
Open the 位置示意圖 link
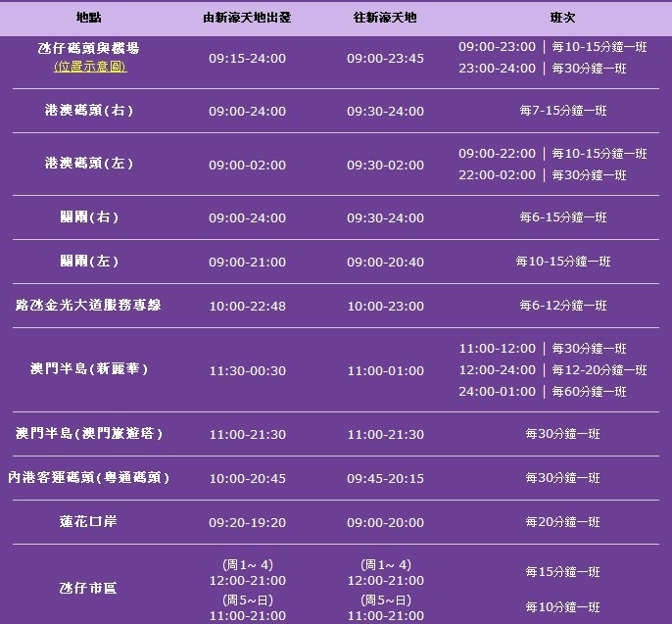(90, 67)
